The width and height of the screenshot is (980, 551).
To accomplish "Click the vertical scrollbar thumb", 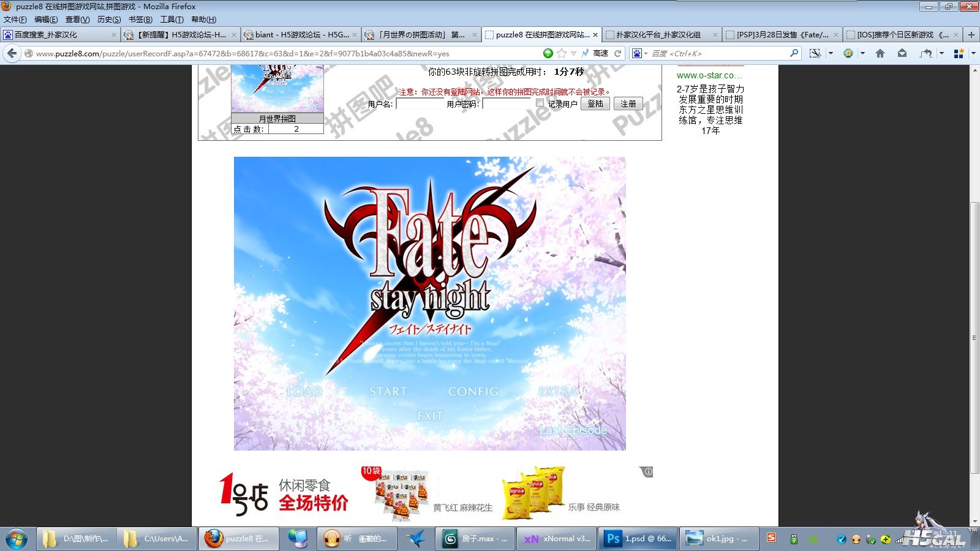I will (x=974, y=337).
